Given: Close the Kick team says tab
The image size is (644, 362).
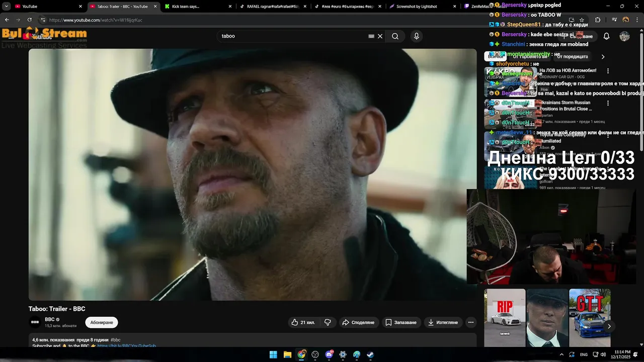Looking at the screenshot, I should point(230,7).
